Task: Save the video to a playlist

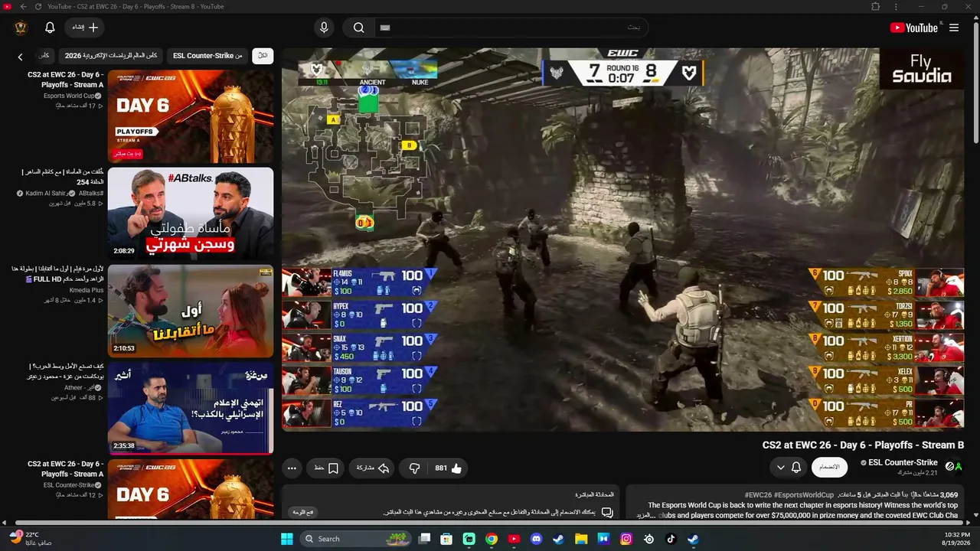Action: coord(326,468)
